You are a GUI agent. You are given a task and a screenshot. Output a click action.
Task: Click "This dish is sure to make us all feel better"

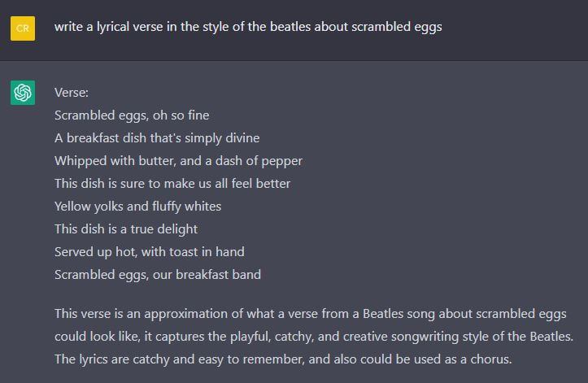[x=172, y=184]
